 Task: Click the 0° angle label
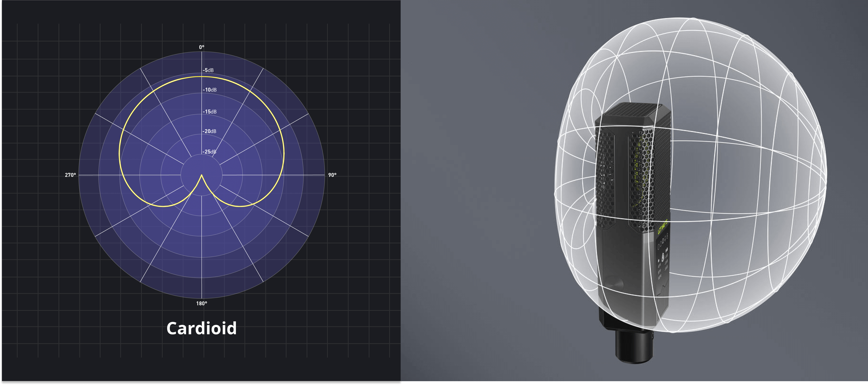click(x=202, y=47)
